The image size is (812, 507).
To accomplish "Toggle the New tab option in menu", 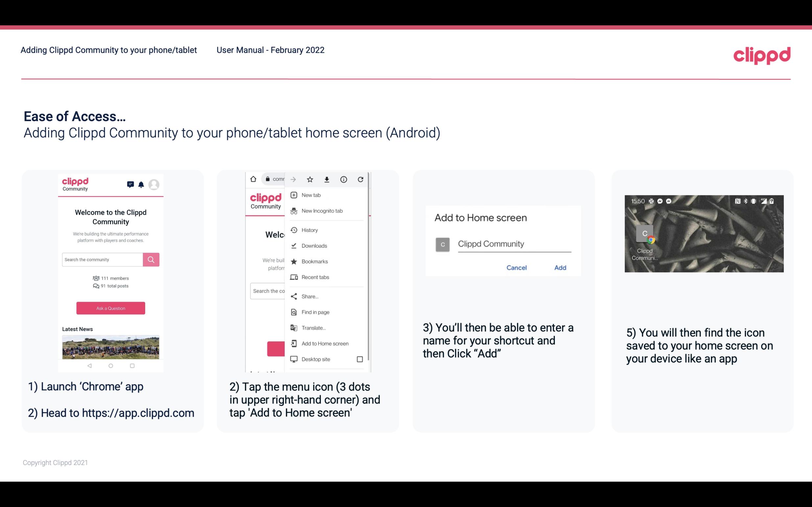I will point(311,194).
